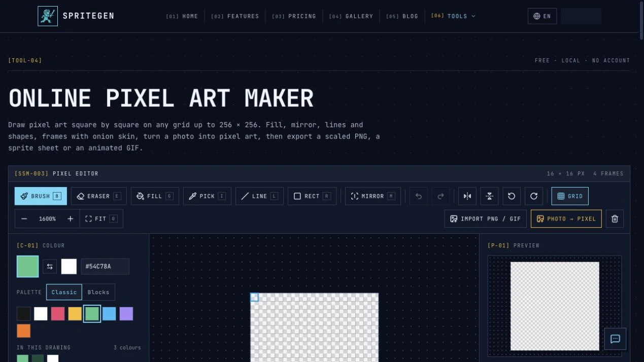Pick the pink-red palette colour
This screenshot has height=362, width=644.
coord(58,314)
